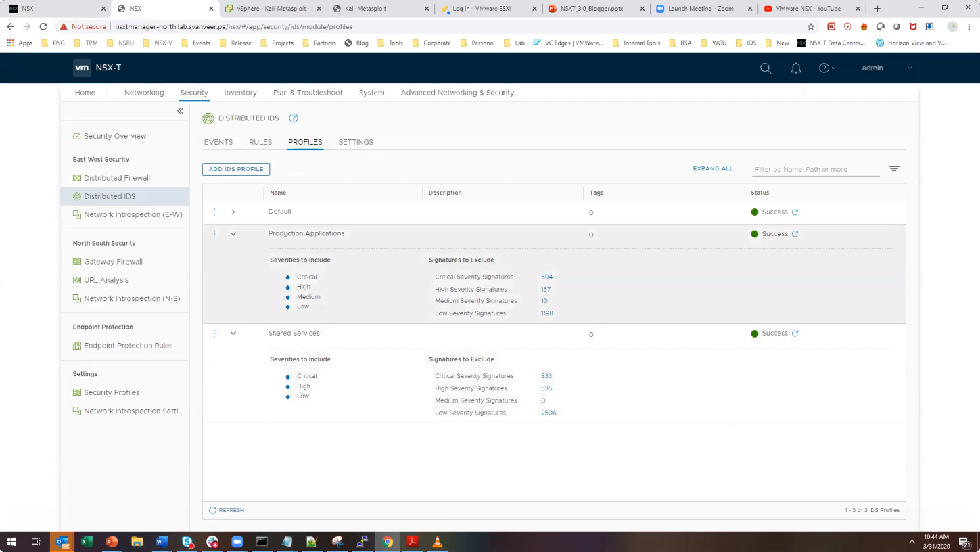This screenshot has width=980, height=552.
Task: Click the NSX-T search magnifier icon
Action: pos(766,68)
